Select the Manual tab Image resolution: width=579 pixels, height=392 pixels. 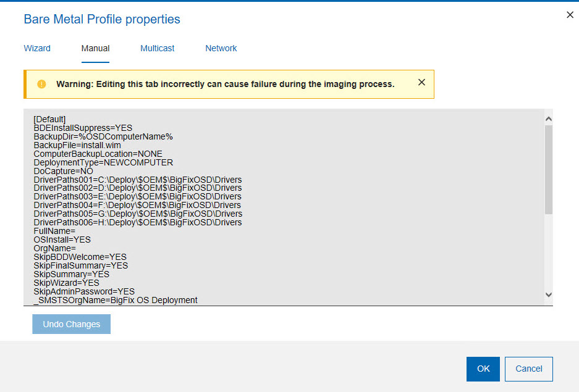point(95,48)
